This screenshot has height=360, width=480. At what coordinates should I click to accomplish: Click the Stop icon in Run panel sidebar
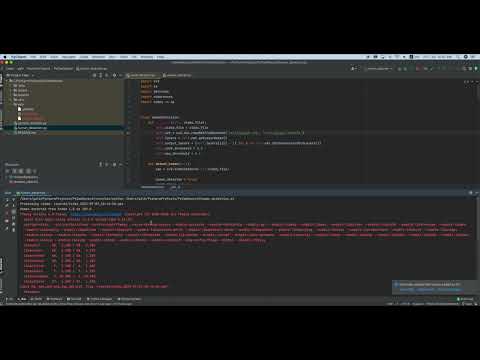click(7, 212)
